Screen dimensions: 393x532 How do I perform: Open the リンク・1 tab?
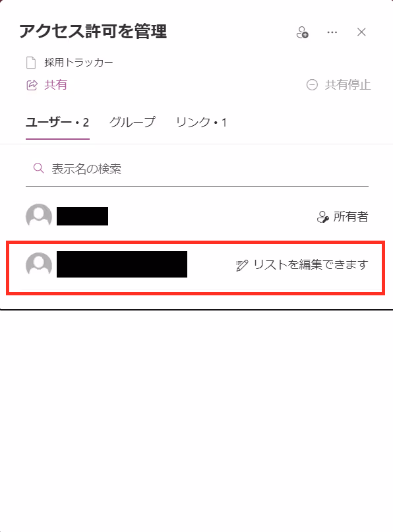click(201, 122)
